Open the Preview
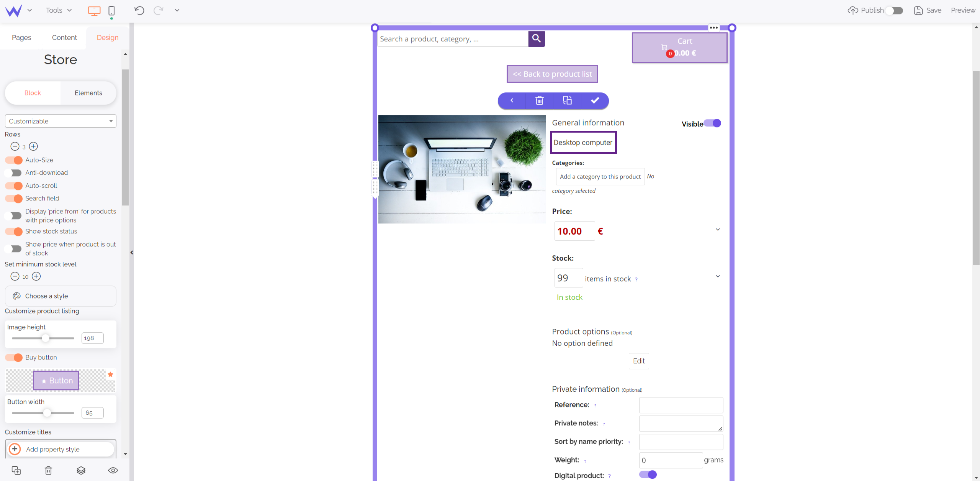The height and width of the screenshot is (481, 980). click(963, 10)
